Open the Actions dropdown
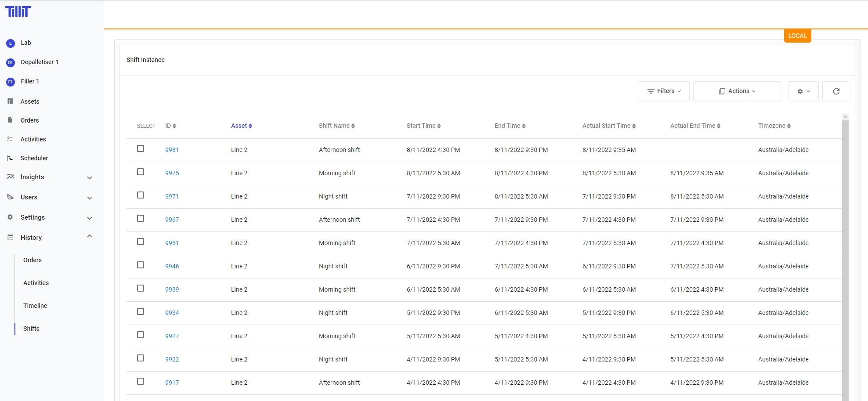This screenshot has width=868, height=401. tap(737, 91)
